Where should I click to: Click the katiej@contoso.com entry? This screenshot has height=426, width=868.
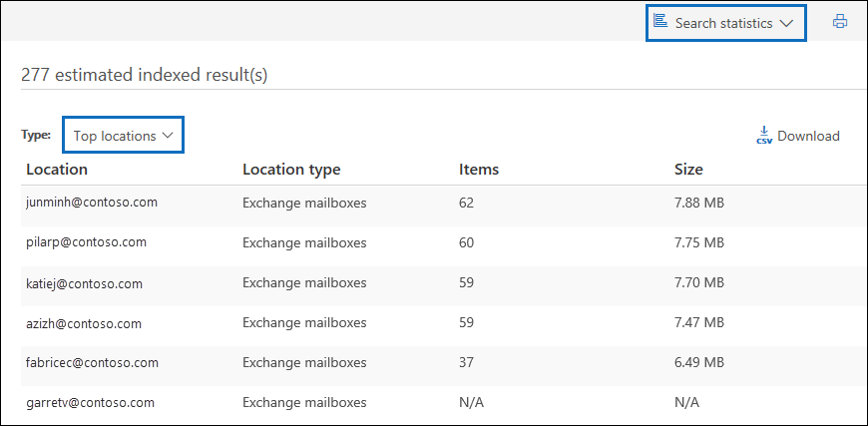click(x=84, y=283)
